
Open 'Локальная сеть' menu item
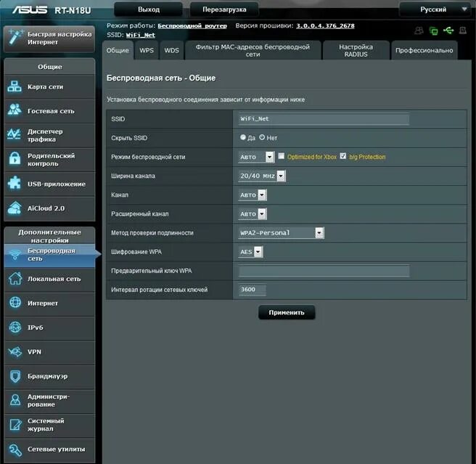(49, 279)
